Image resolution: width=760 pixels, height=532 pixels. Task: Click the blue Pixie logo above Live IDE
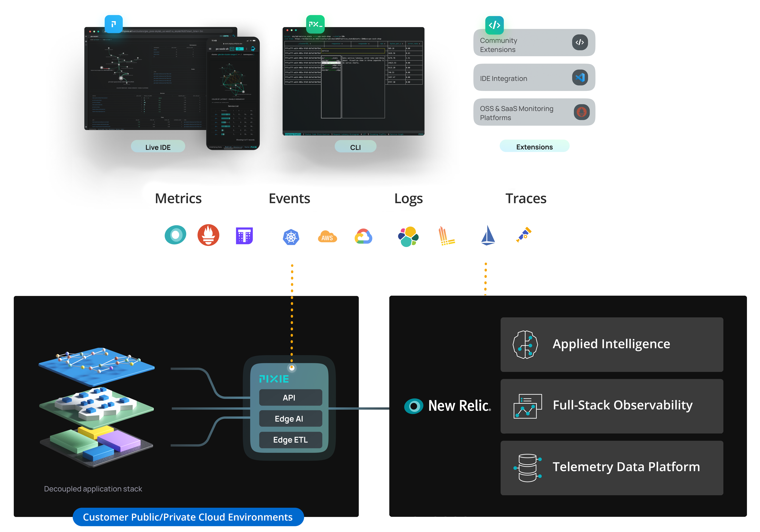click(x=114, y=24)
